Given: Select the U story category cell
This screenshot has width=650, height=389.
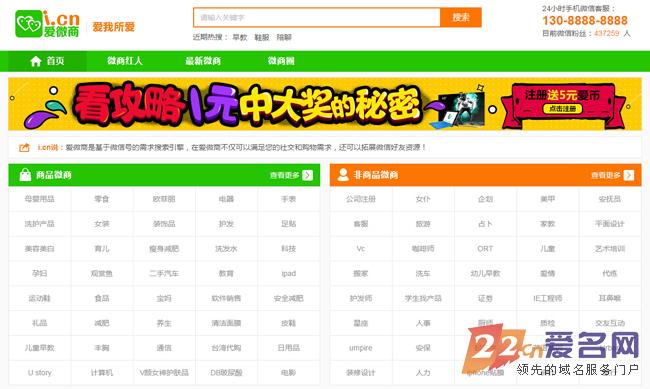Looking at the screenshot, I should click(x=40, y=373).
